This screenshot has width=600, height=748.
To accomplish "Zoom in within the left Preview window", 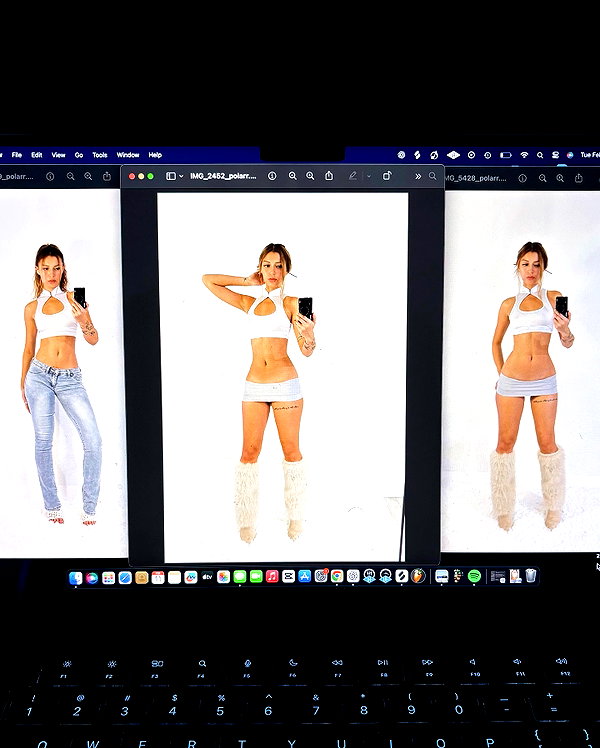I will tap(88, 177).
